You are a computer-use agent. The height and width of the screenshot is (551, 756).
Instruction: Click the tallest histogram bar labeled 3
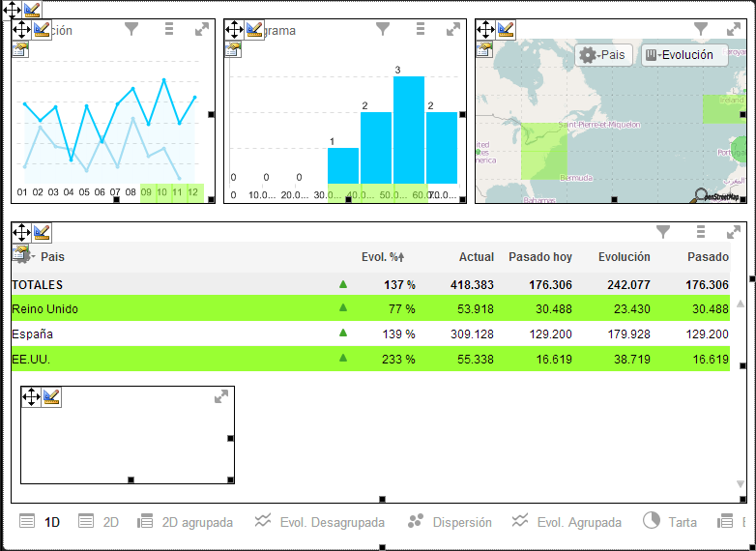point(409,130)
